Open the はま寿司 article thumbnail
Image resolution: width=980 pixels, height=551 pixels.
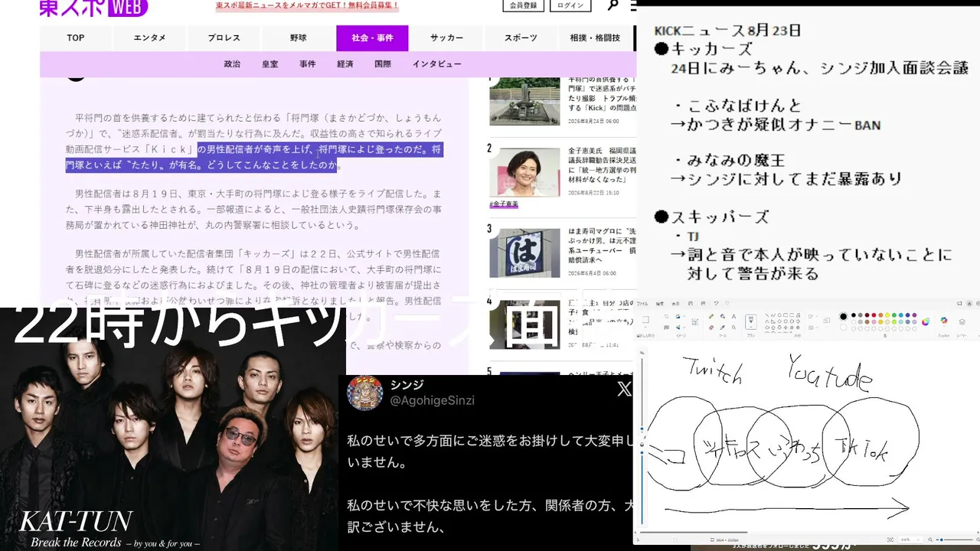point(524,253)
